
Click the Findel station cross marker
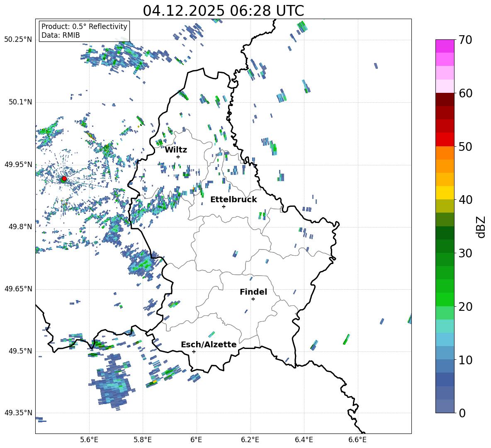coord(253,299)
